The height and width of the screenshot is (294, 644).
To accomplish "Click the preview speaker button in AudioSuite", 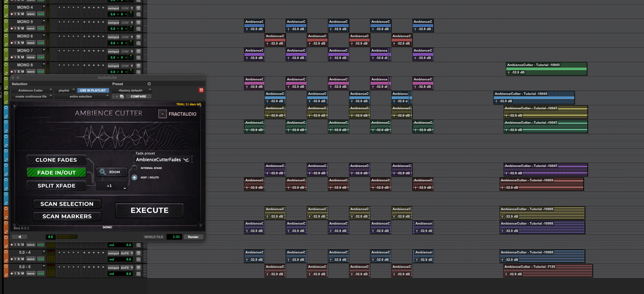I will (x=19, y=237).
